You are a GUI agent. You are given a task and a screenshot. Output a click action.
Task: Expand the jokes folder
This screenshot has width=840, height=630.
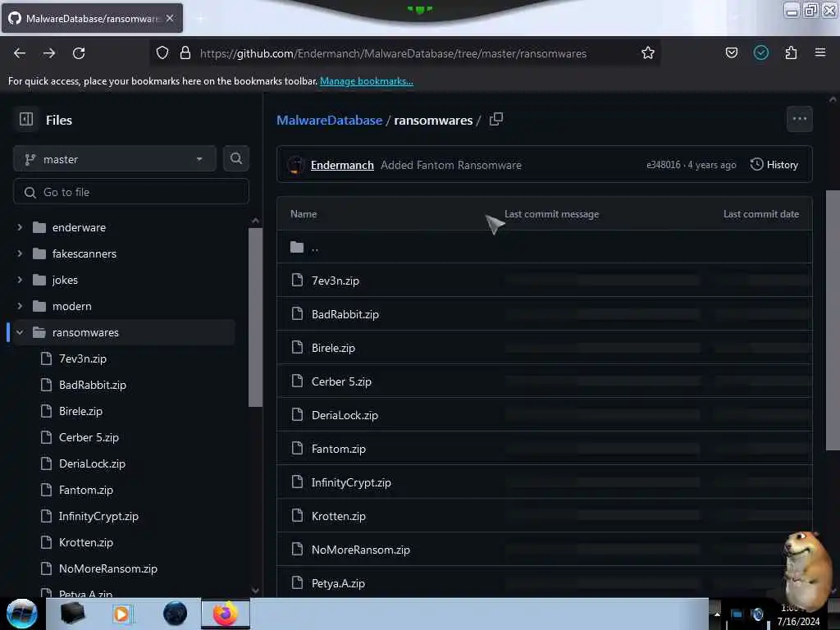coord(20,280)
